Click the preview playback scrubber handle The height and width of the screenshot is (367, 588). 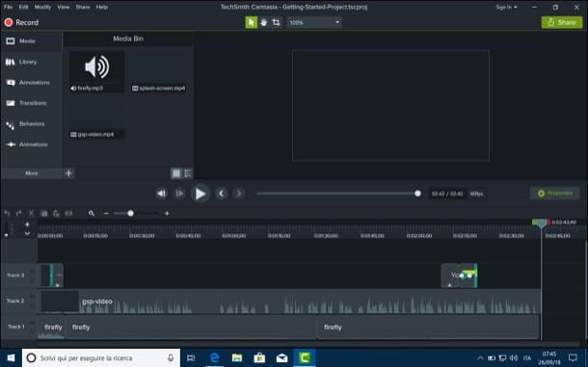pos(417,194)
